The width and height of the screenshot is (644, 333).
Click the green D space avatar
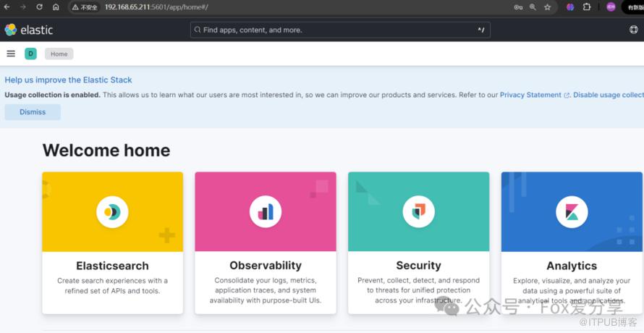31,54
